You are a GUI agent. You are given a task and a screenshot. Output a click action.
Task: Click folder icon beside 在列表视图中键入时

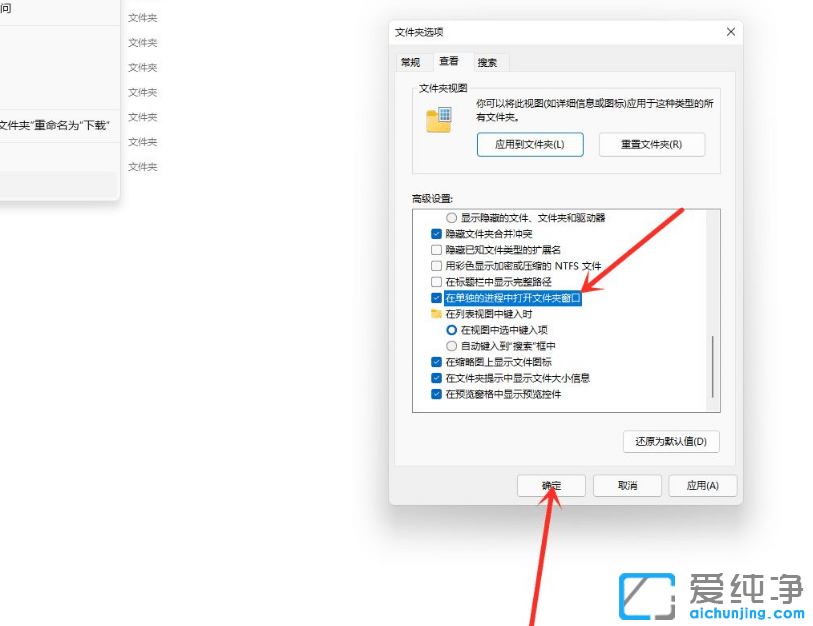pos(437,312)
